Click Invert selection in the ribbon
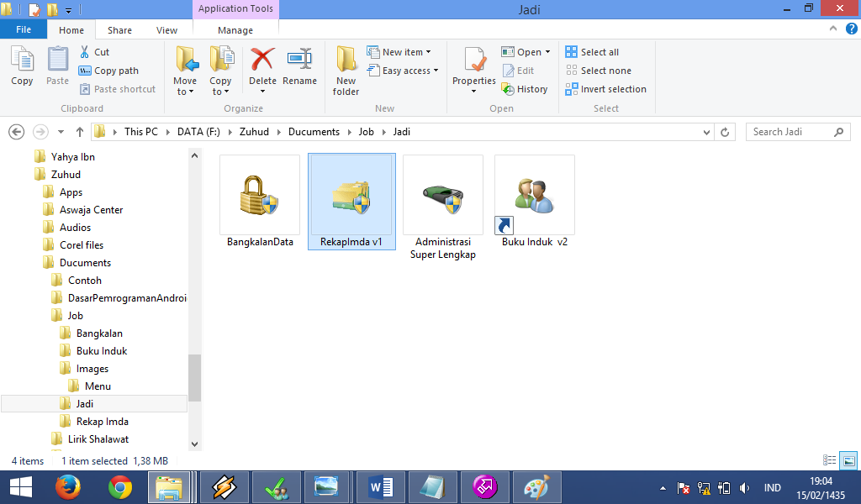 click(605, 89)
